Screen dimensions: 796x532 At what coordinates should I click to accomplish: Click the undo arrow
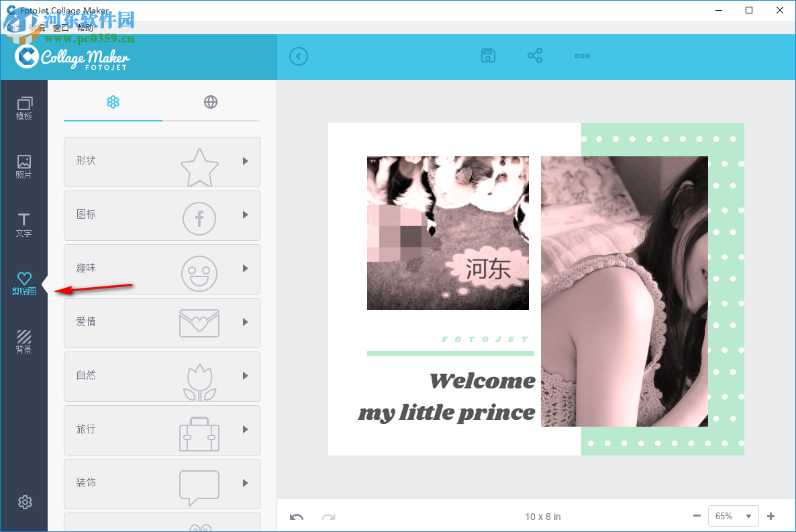(296, 517)
